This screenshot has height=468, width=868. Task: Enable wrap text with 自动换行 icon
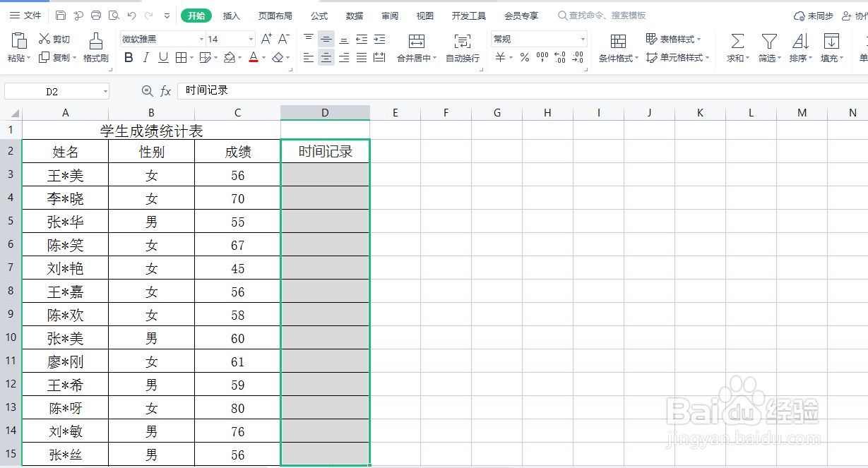(x=463, y=48)
